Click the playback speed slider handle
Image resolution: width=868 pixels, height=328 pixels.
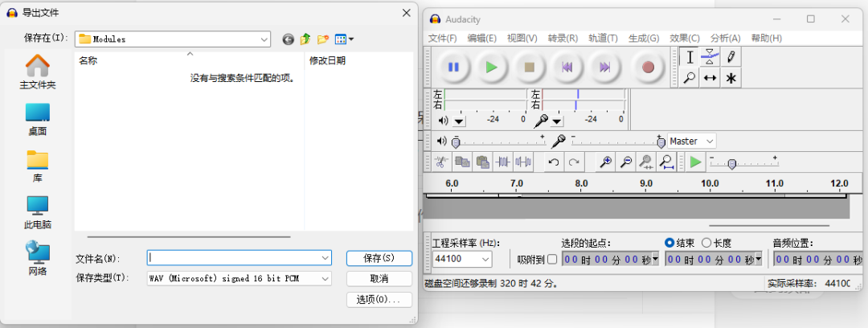(732, 164)
